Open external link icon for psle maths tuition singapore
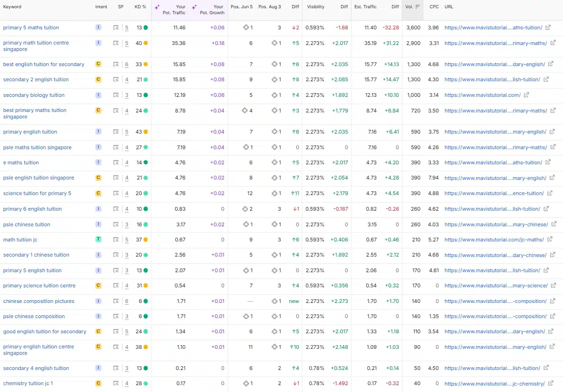 click(552, 147)
